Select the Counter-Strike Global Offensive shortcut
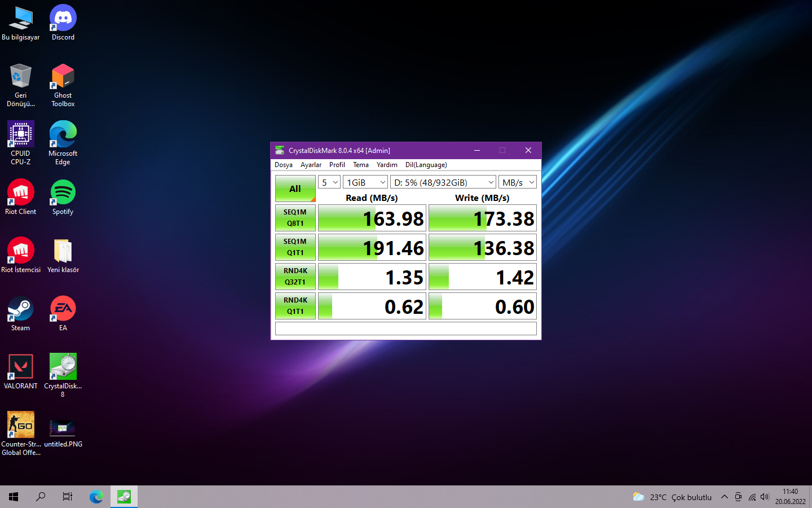The image size is (812, 508). pyautogui.click(x=21, y=433)
